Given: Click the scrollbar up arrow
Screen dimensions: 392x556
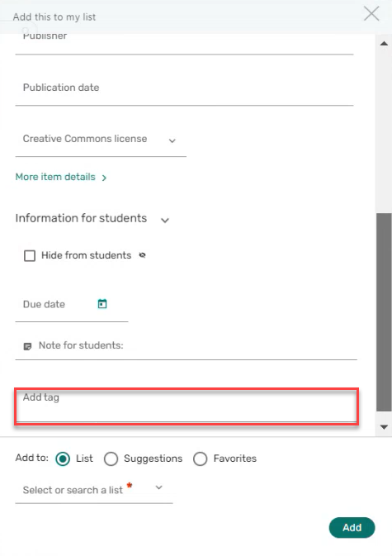Looking at the screenshot, I should pyautogui.click(x=384, y=44).
